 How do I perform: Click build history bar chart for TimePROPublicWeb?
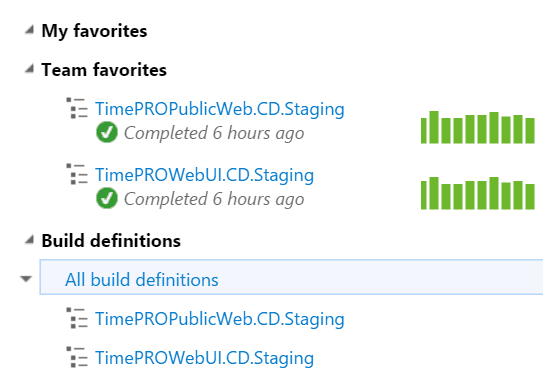pos(478,127)
